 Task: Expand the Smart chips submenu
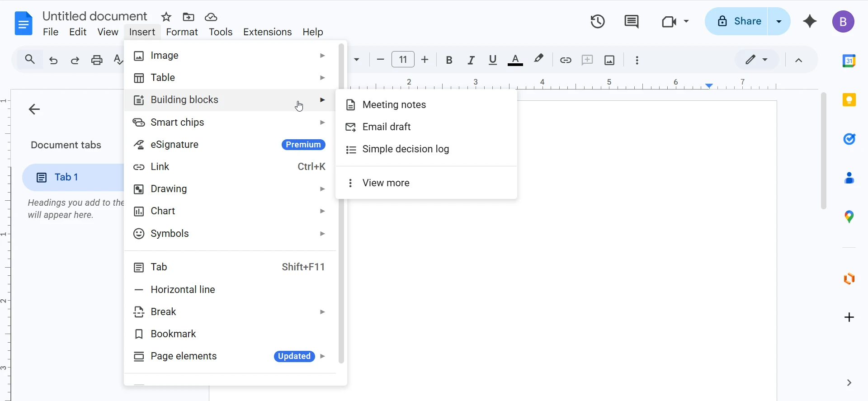[231, 122]
